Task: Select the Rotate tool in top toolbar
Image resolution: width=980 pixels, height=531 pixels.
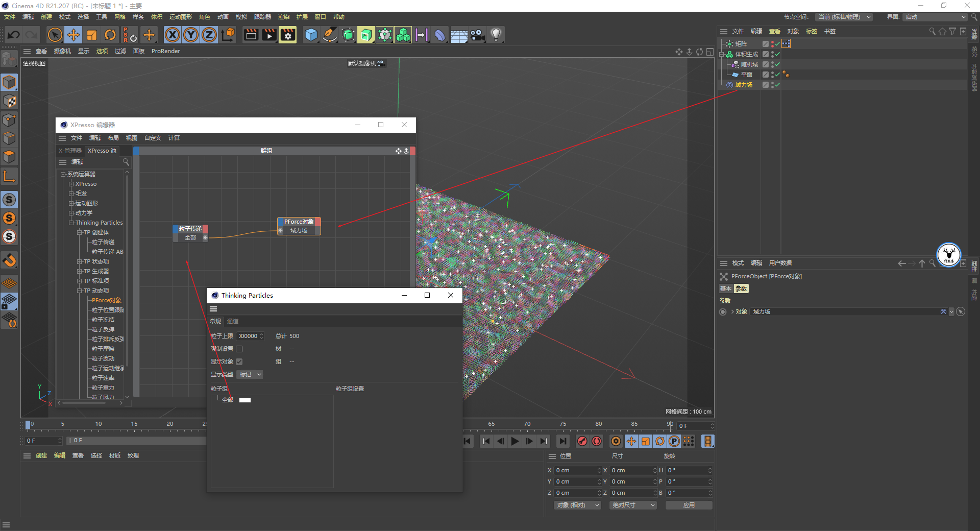Action: click(110, 35)
